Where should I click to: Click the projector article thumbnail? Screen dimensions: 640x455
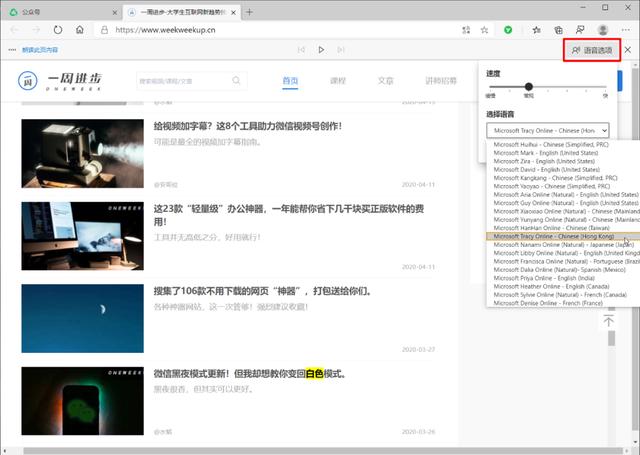82,153
